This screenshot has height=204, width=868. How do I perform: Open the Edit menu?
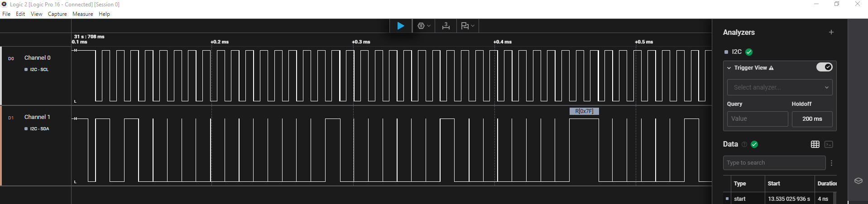pos(20,14)
